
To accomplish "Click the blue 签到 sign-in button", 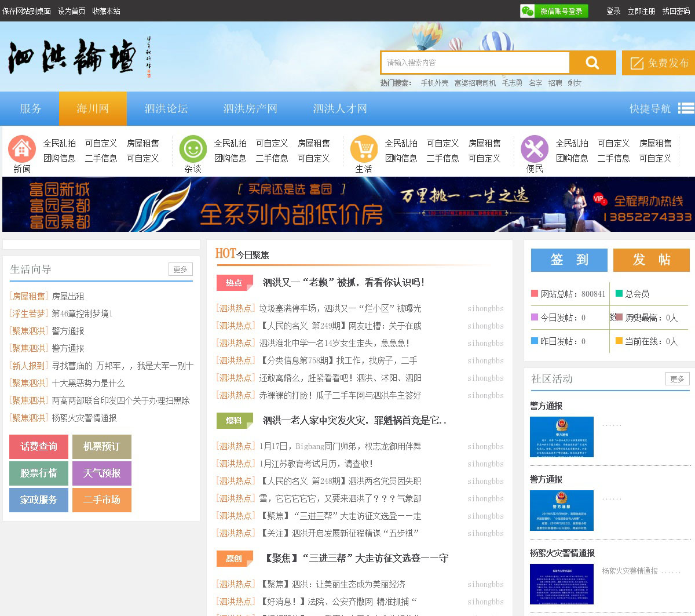I will coord(569,260).
